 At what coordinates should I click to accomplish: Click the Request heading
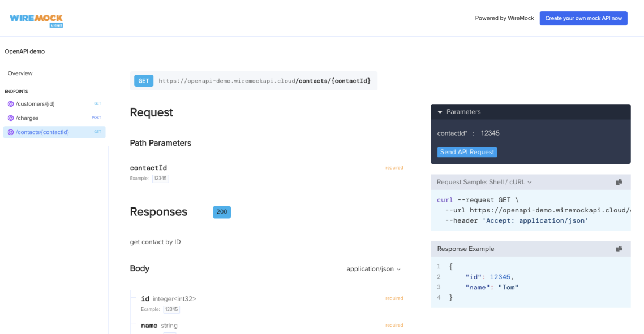coord(152,113)
